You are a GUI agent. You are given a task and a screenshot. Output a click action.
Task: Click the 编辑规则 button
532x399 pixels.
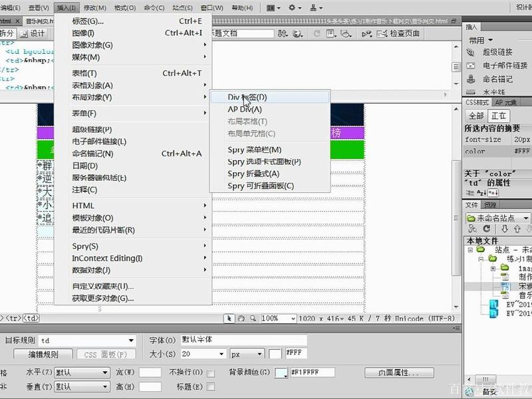(43, 354)
